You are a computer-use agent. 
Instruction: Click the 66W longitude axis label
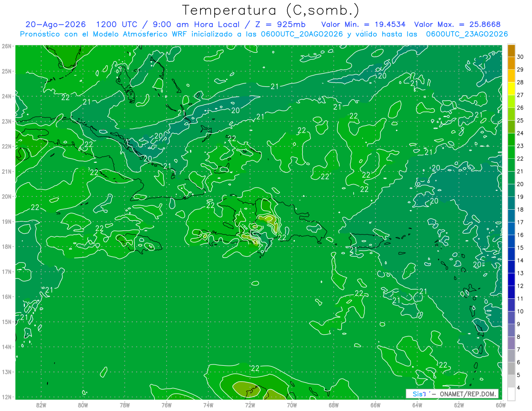375,405
